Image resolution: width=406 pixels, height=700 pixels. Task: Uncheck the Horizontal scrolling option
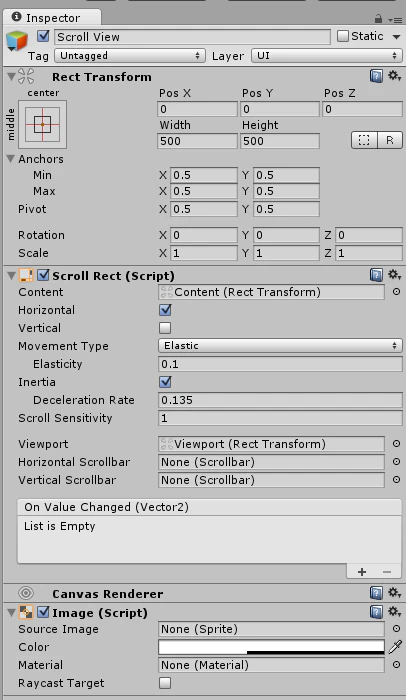(x=165, y=310)
